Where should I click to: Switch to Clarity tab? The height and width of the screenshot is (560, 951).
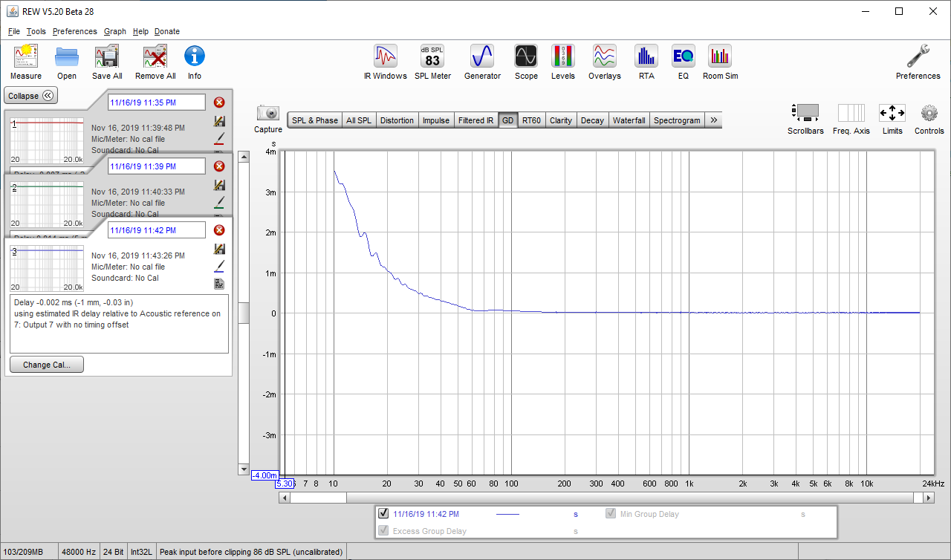coord(561,120)
